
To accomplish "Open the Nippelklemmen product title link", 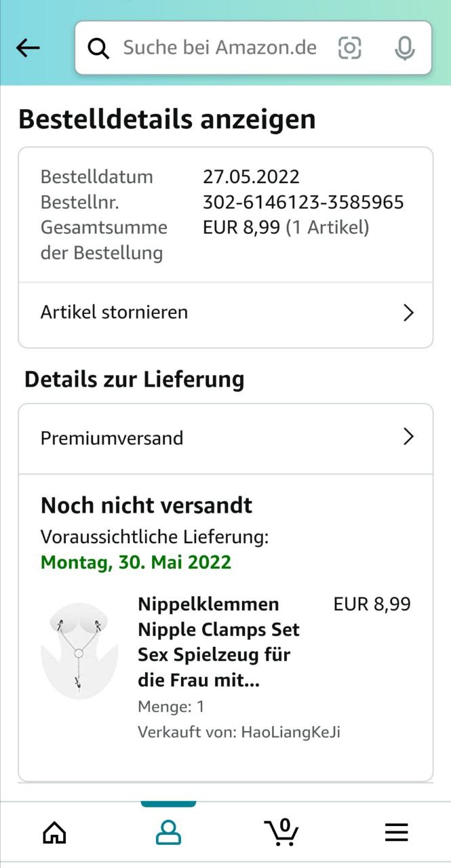I will coord(218,642).
